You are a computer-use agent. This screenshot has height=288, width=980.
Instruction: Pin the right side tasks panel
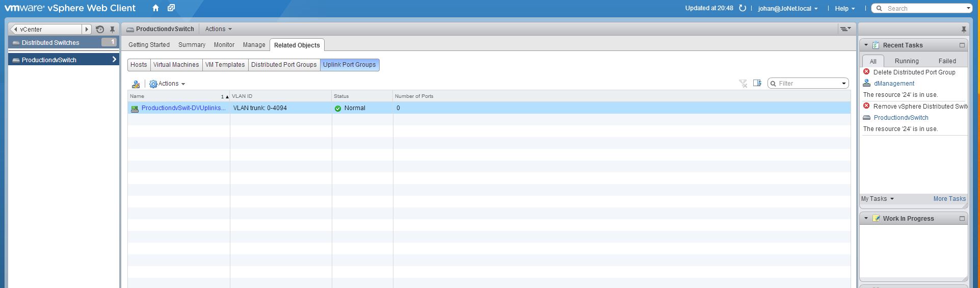[x=963, y=30]
